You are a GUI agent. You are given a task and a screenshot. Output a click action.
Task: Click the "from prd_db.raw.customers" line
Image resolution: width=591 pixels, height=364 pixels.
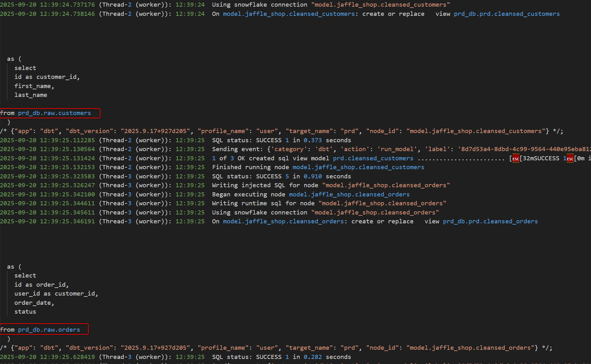[x=46, y=113]
